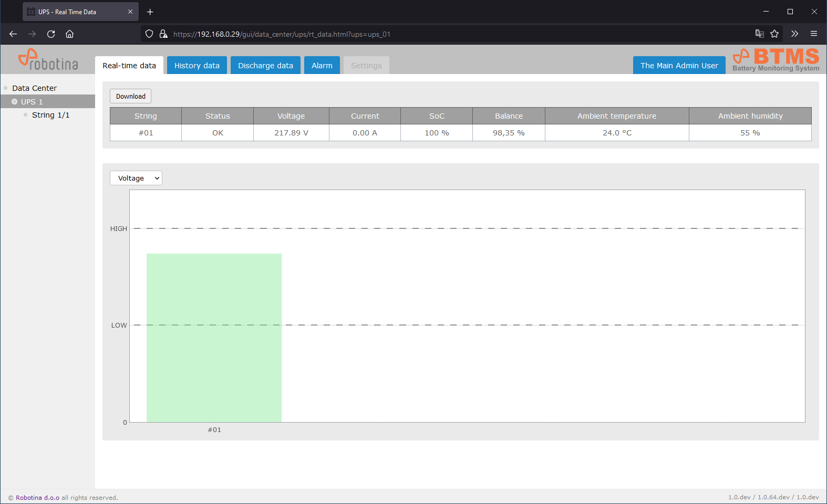The height and width of the screenshot is (504, 827).
Task: Bookmark this page with the star
Action: pos(774,34)
